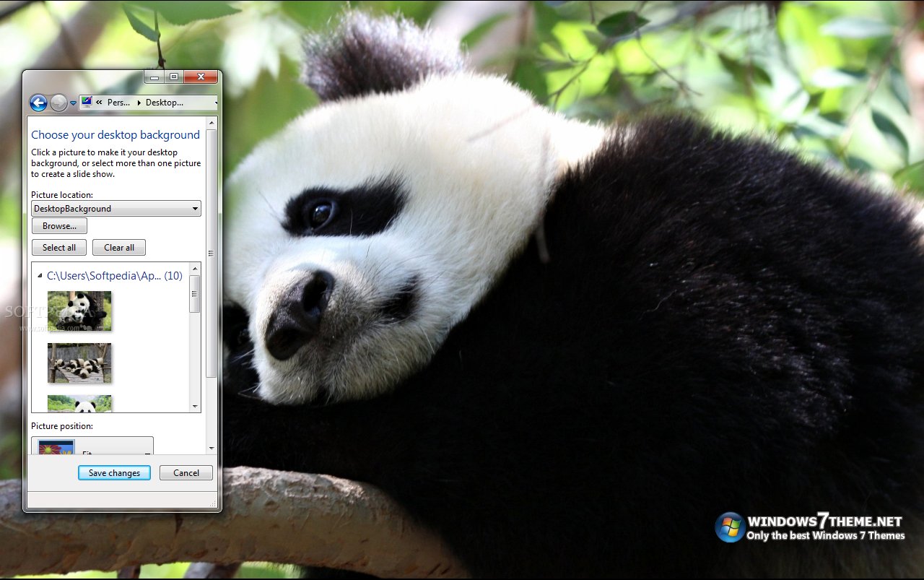This screenshot has height=580, width=924.
Task: Click the main pane scroll-down arrow
Action: click(211, 449)
